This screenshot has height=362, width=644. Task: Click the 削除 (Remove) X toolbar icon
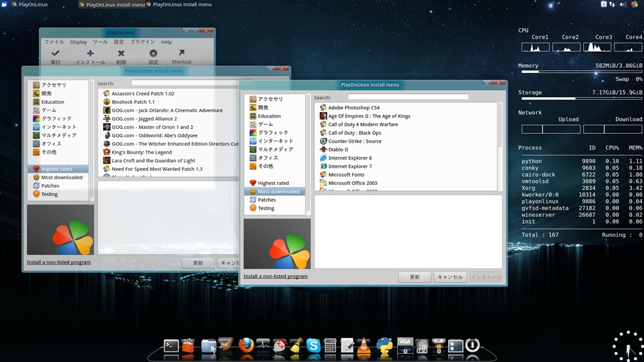click(121, 54)
